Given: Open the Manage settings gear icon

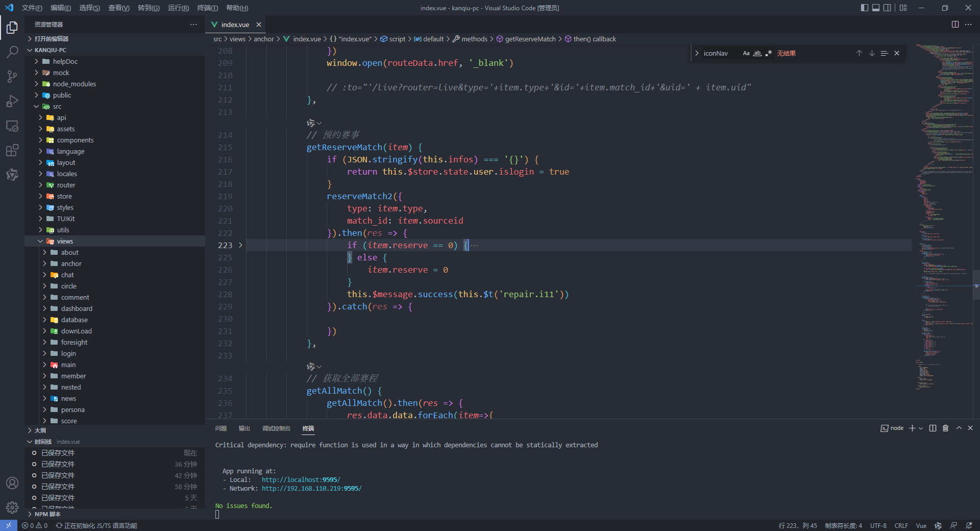Looking at the screenshot, I should pyautogui.click(x=12, y=508).
